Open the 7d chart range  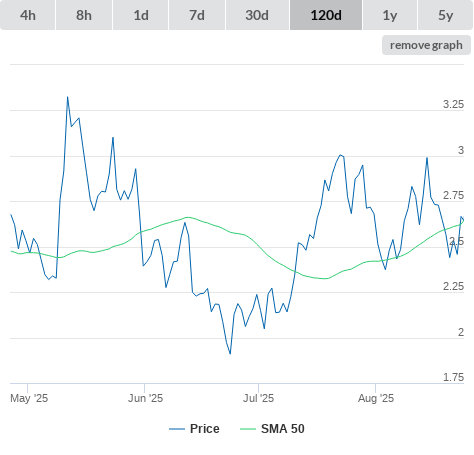197,15
